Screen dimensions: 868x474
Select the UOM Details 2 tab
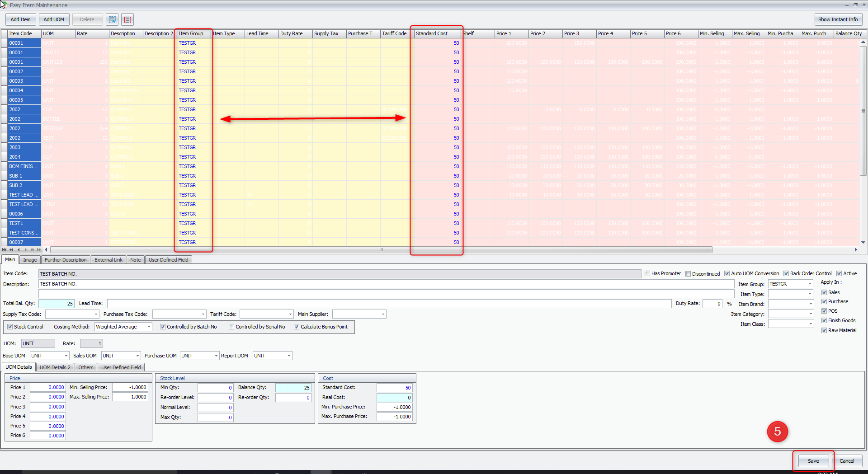[55, 367]
